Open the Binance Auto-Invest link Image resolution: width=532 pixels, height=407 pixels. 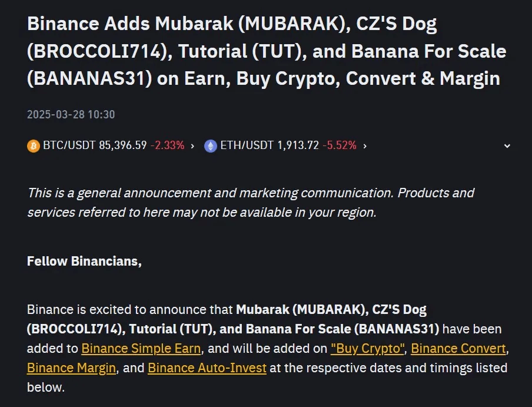point(207,368)
